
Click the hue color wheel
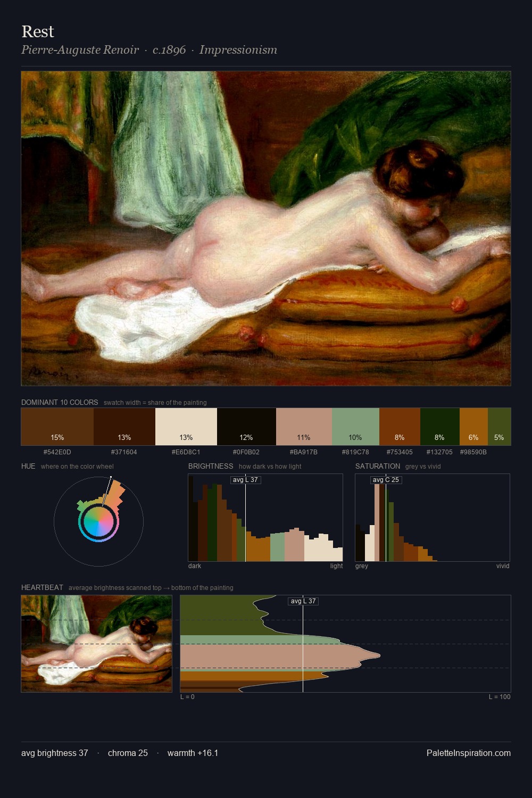[98, 521]
